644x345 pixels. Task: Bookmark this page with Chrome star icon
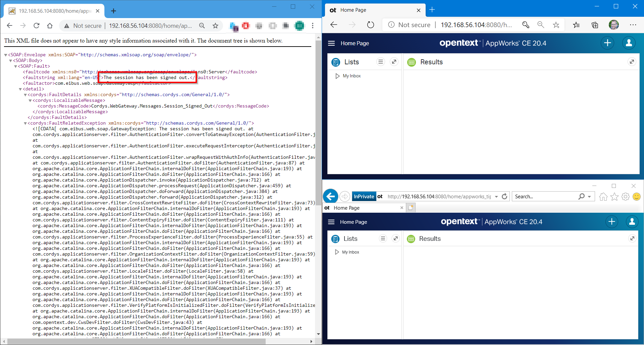pyautogui.click(x=215, y=25)
